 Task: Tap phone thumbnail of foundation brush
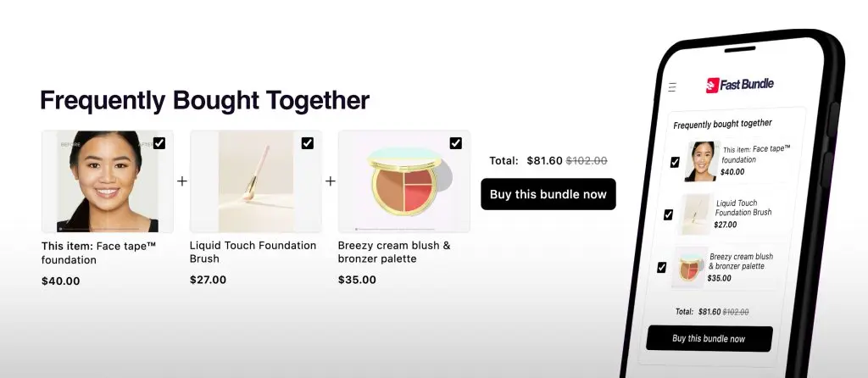tap(694, 214)
